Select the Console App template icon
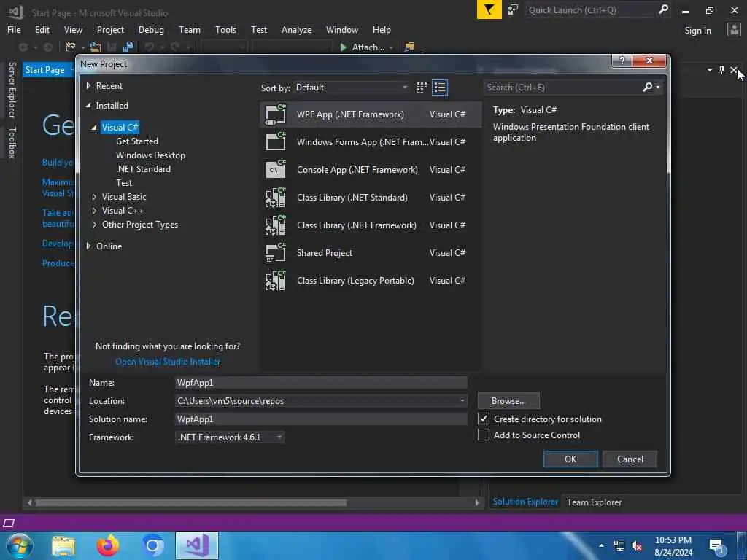The height and width of the screenshot is (560, 747). pos(275,169)
